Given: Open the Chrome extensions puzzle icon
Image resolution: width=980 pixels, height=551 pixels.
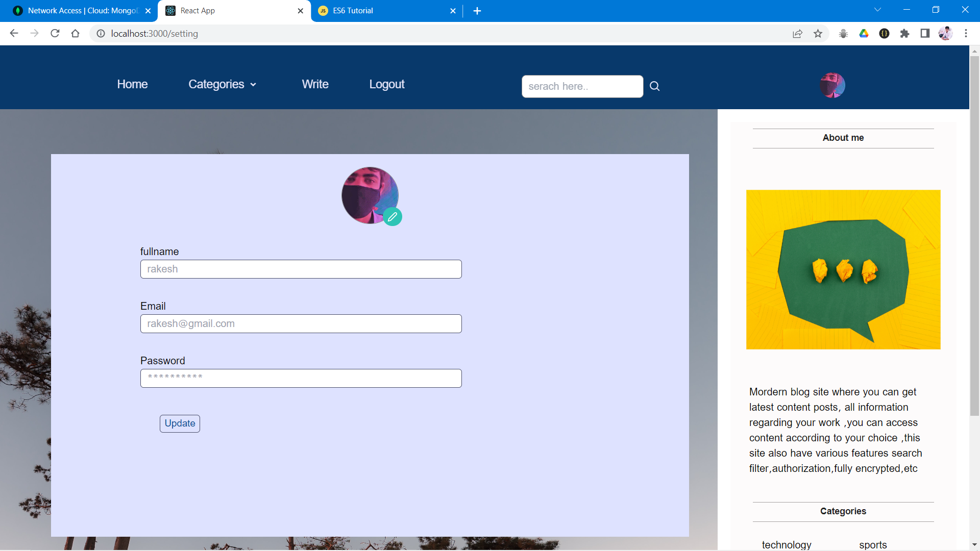Looking at the screenshot, I should point(904,34).
